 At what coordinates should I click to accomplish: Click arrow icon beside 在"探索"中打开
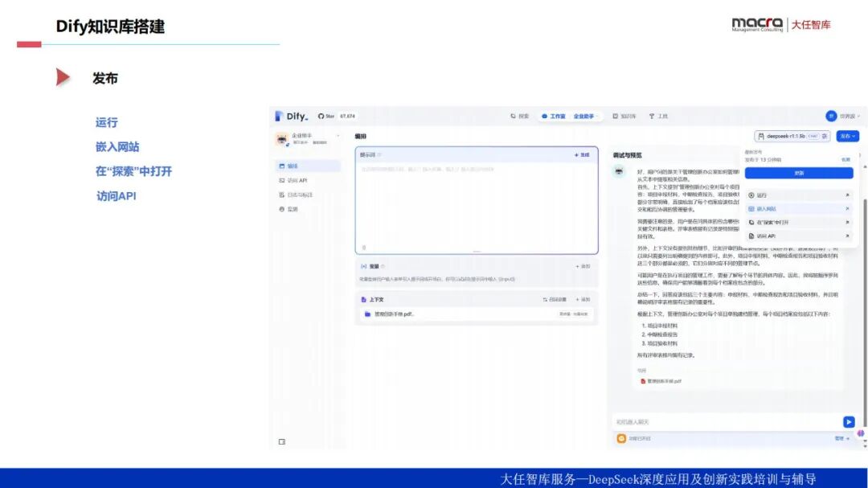pos(848,222)
